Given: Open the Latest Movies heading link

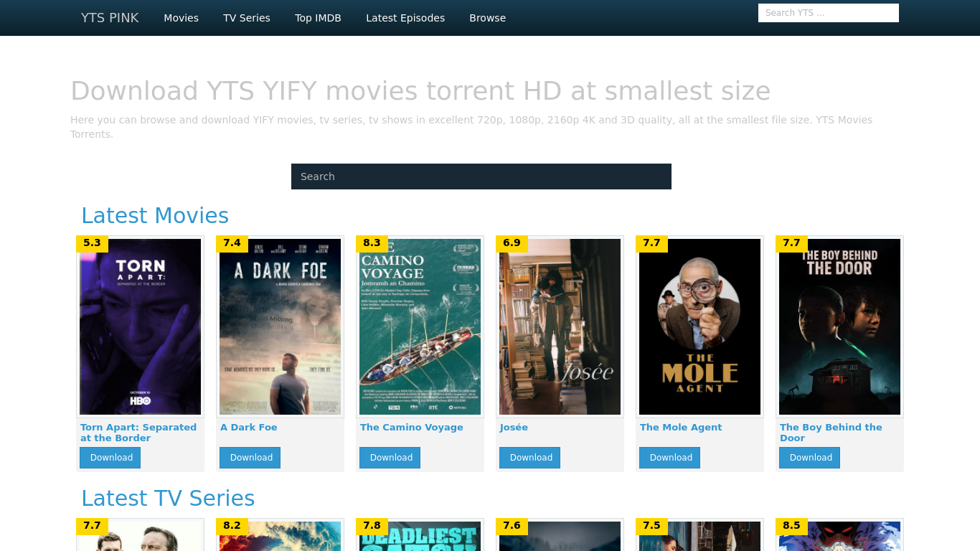Looking at the screenshot, I should pyautogui.click(x=155, y=215).
